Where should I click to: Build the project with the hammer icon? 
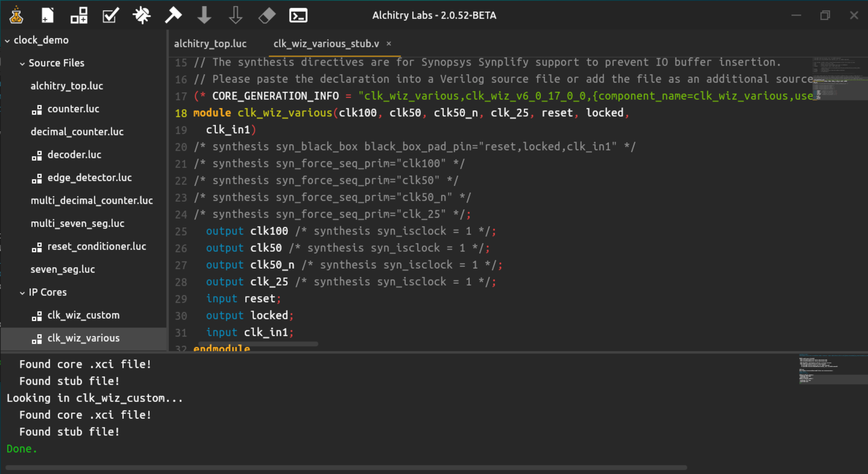coord(173,15)
